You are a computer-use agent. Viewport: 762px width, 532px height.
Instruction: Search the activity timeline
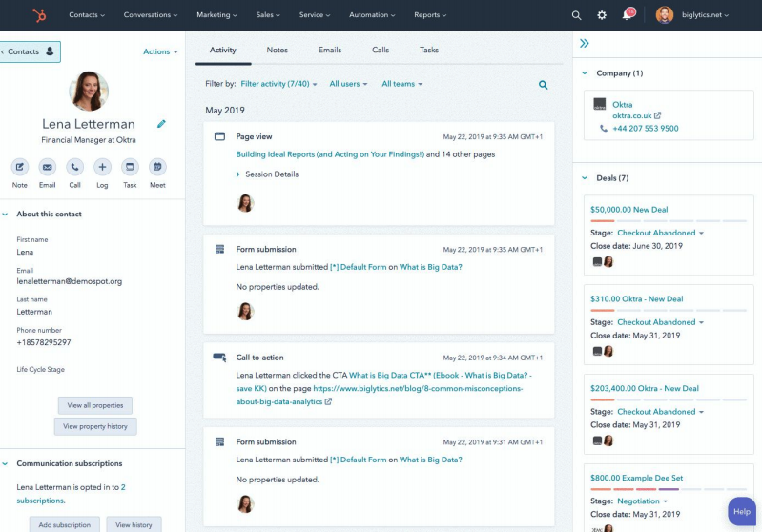coord(544,85)
